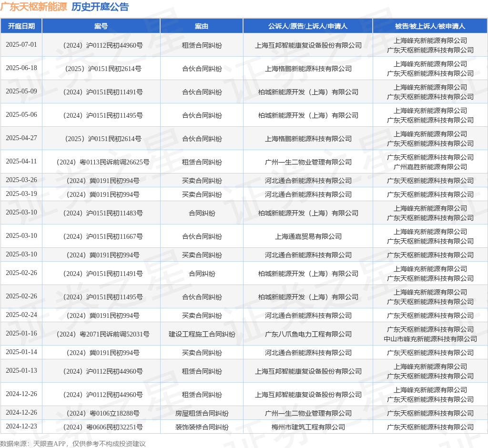The image size is (488, 448).
Task: Select the 案由 column header
Action: 202,26
